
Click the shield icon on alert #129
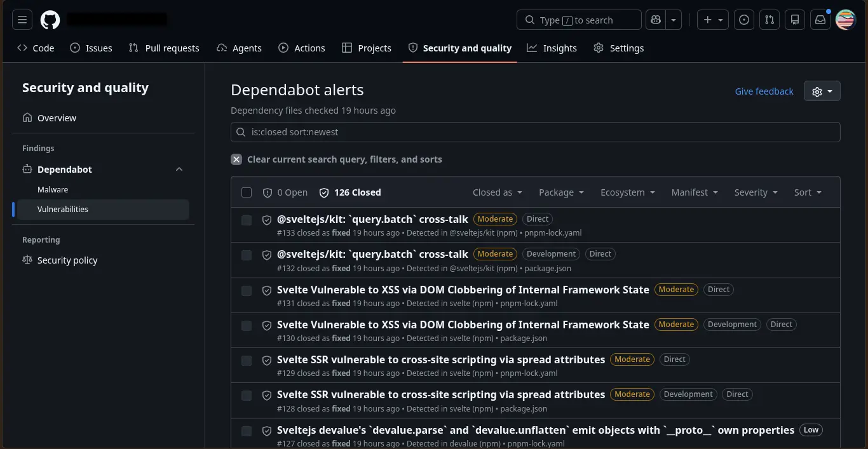pos(267,360)
